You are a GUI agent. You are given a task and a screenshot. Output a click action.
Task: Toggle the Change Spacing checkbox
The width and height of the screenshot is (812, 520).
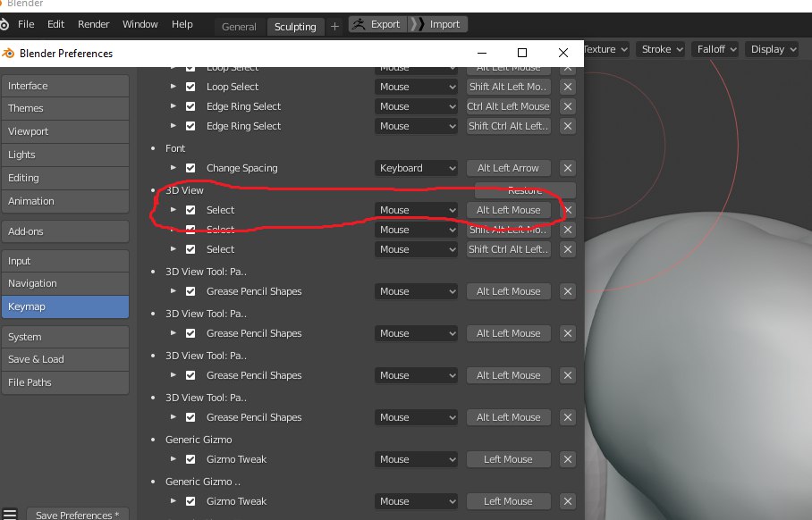[x=190, y=168]
